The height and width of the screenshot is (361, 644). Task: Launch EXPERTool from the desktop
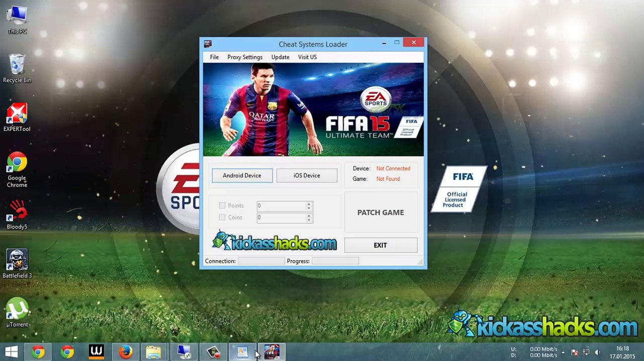click(x=17, y=117)
